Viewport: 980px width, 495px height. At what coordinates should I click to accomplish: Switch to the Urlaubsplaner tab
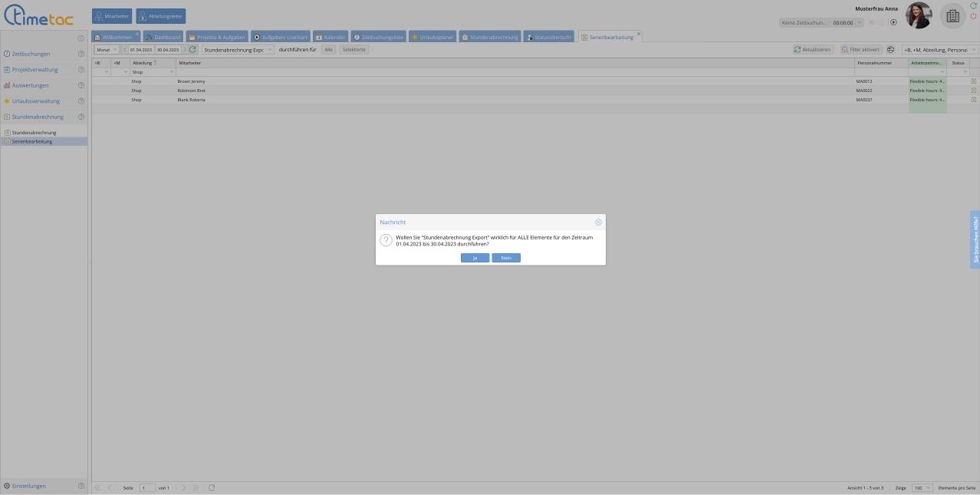(x=432, y=37)
